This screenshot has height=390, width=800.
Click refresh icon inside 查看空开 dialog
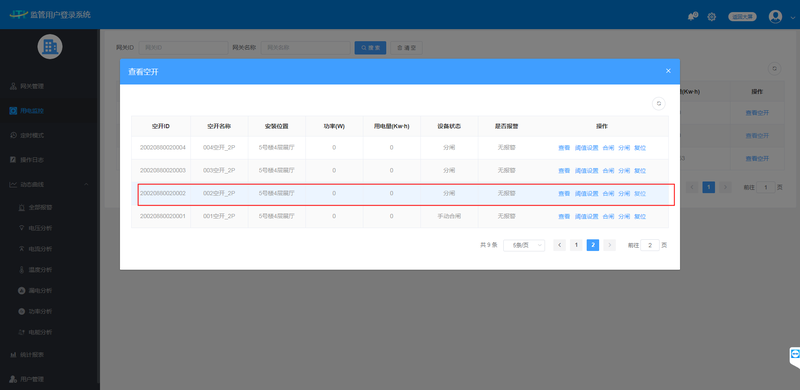pyautogui.click(x=659, y=103)
